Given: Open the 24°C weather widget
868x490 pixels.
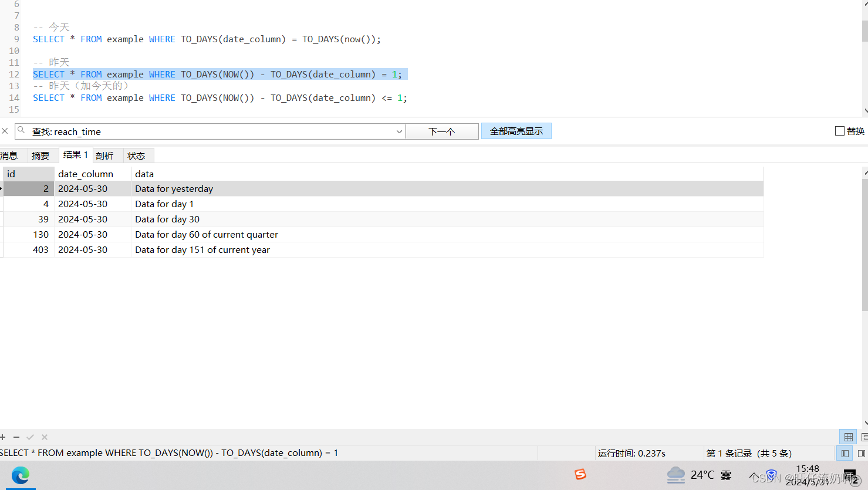Looking at the screenshot, I should 699,475.
